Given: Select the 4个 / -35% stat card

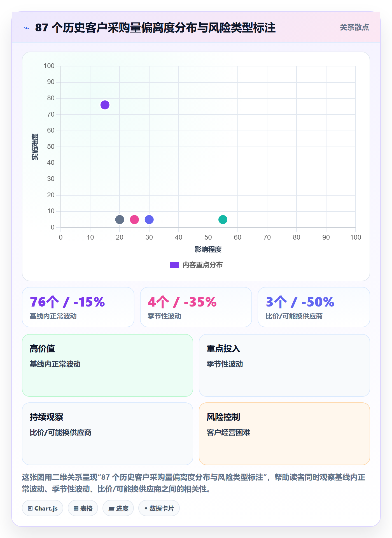Looking at the screenshot, I should (x=196, y=307).
